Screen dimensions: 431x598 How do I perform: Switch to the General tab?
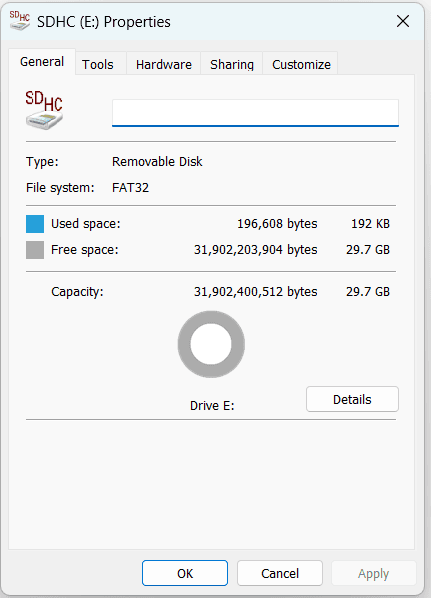[x=42, y=62]
